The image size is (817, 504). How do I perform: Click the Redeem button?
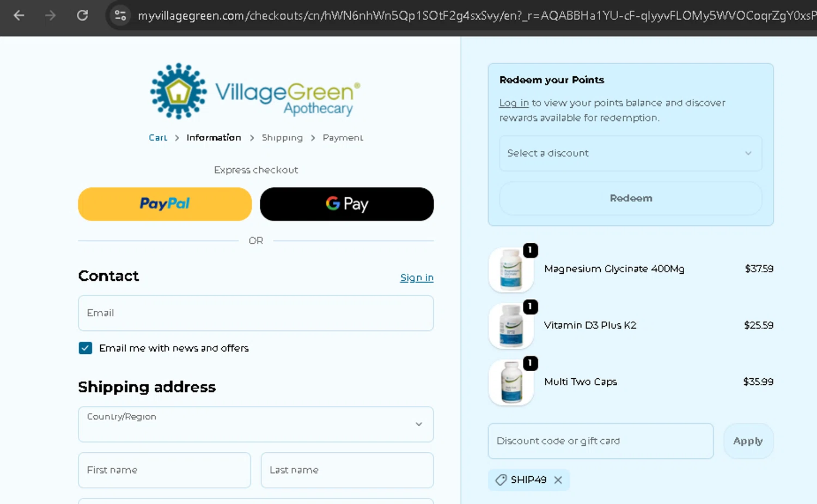631,198
